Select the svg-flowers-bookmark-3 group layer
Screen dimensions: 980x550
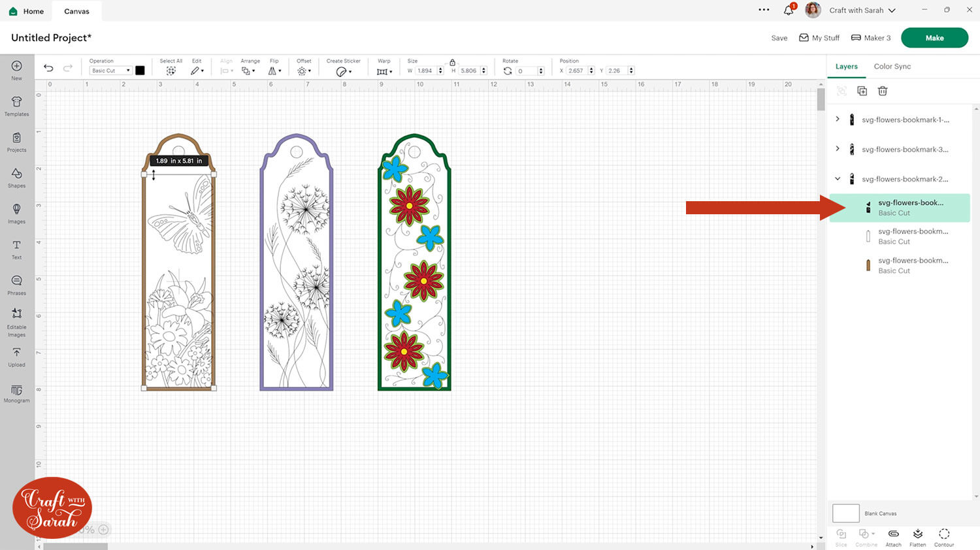click(x=905, y=149)
